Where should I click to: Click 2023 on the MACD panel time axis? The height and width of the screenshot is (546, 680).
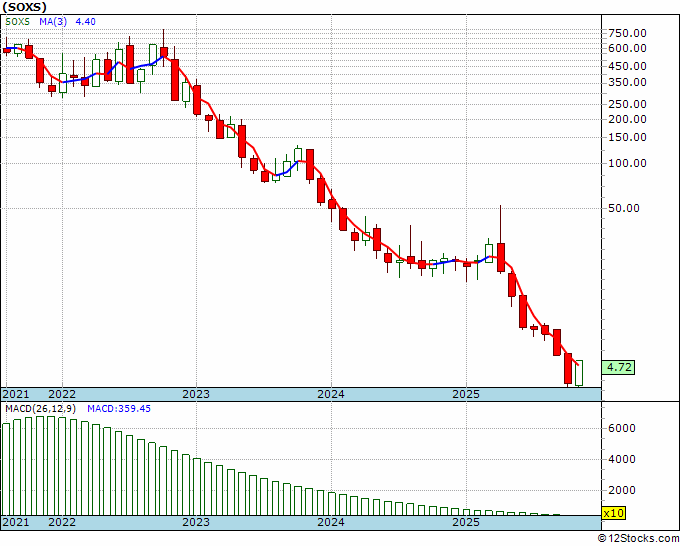[x=196, y=522]
